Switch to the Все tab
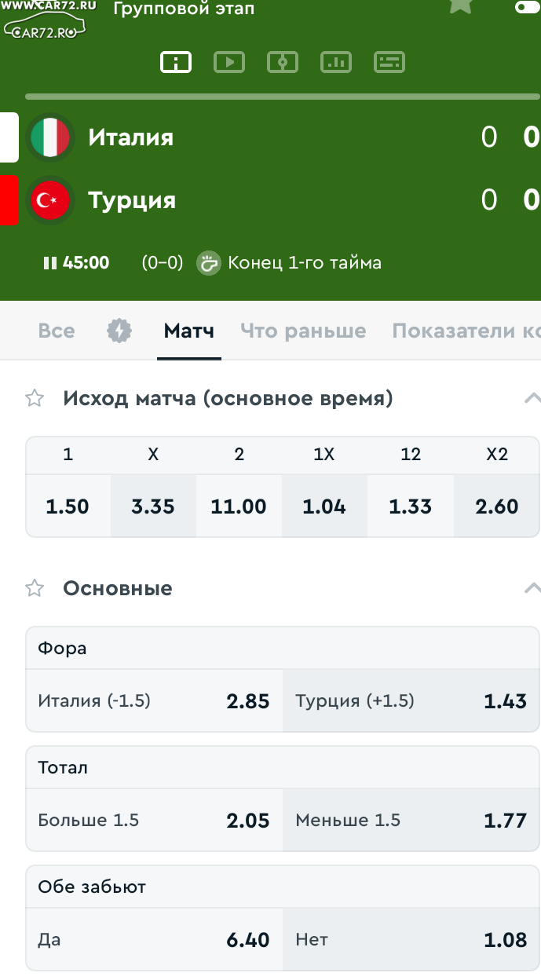 57,331
